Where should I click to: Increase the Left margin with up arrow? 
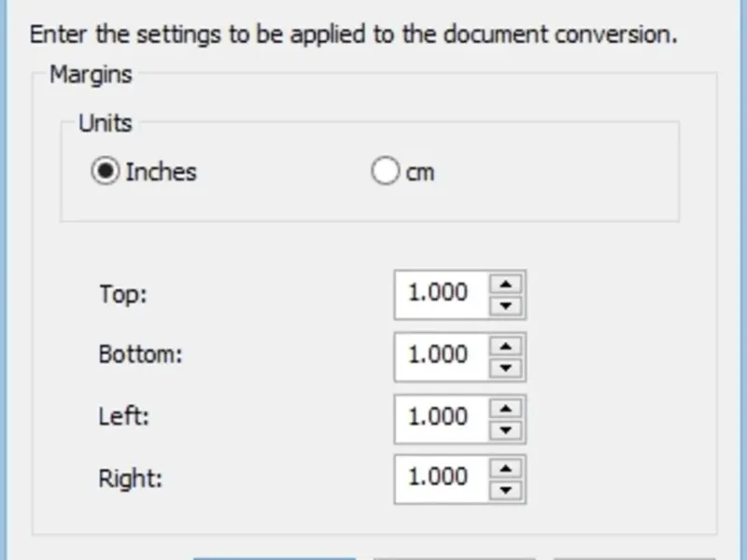click(x=505, y=407)
